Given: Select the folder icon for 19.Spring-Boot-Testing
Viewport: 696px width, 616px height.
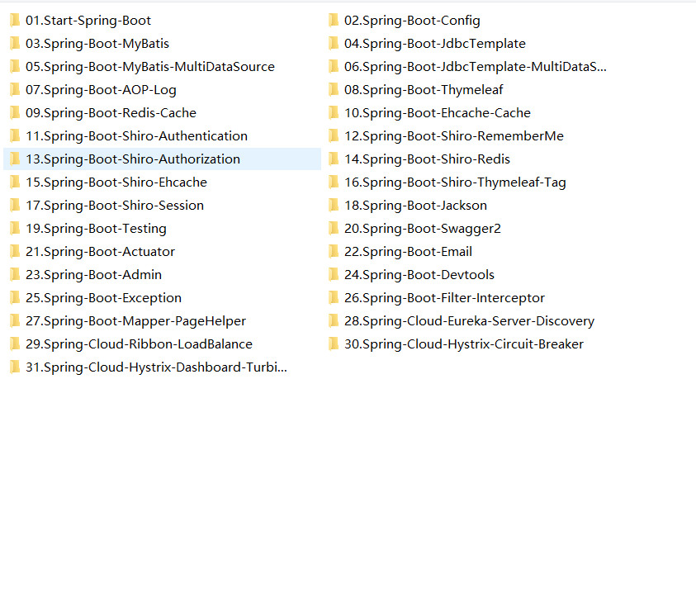Looking at the screenshot, I should click(15, 228).
